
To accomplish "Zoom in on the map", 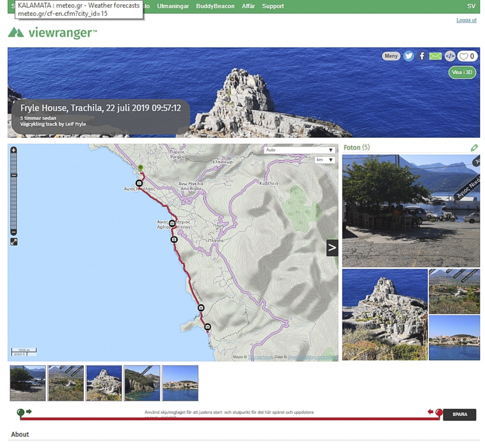I will click(x=14, y=150).
